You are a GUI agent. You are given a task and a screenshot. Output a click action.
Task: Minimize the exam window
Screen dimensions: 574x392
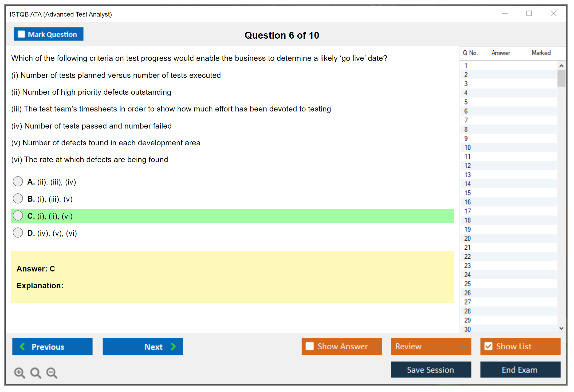click(x=505, y=14)
